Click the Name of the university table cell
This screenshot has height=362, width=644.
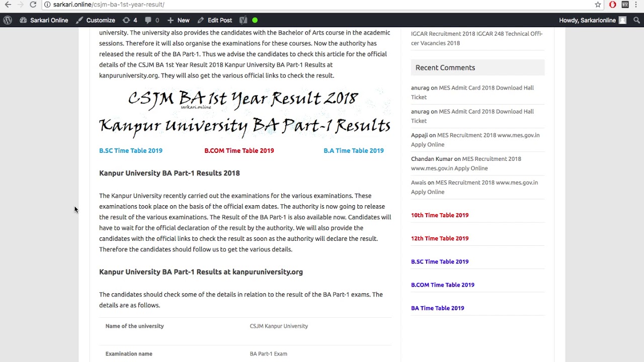[x=135, y=326]
